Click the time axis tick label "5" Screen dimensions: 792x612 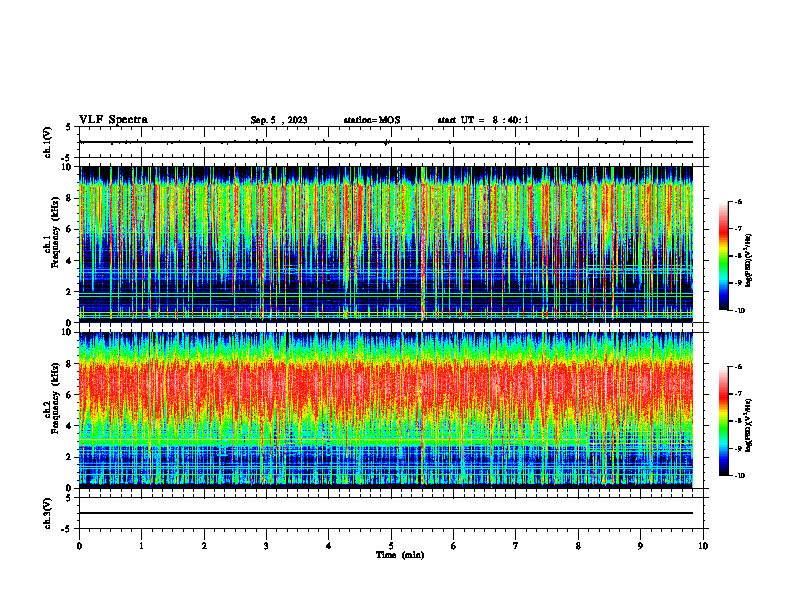click(391, 546)
